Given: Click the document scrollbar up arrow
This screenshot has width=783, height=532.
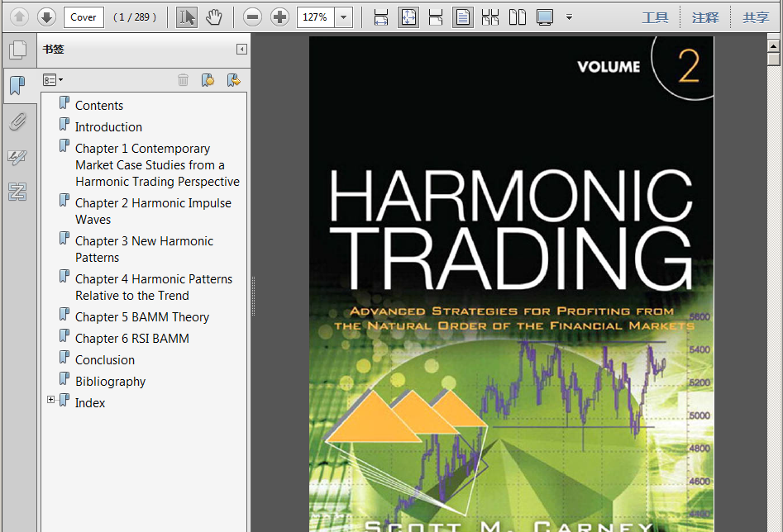Looking at the screenshot, I should click(774, 46).
